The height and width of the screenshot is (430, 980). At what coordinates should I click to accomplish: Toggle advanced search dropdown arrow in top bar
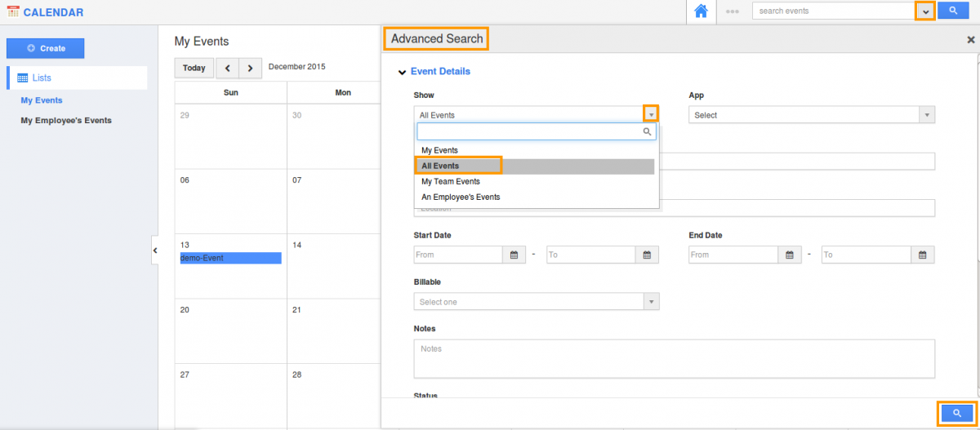point(924,11)
